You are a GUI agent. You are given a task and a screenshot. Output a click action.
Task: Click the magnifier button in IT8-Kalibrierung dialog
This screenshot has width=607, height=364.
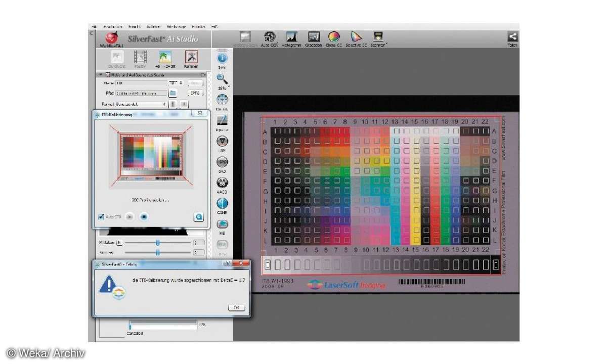pyautogui.click(x=199, y=217)
